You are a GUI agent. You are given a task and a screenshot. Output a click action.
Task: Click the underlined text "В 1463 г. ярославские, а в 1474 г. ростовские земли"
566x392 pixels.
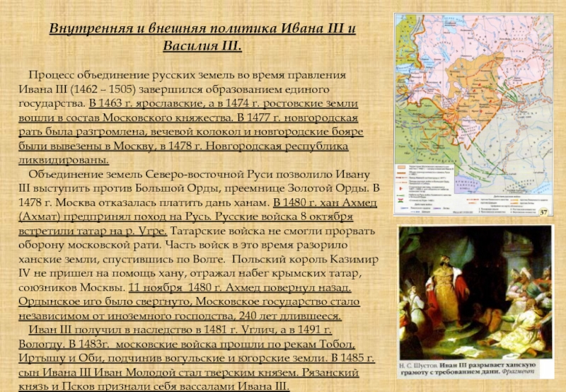click(224, 103)
